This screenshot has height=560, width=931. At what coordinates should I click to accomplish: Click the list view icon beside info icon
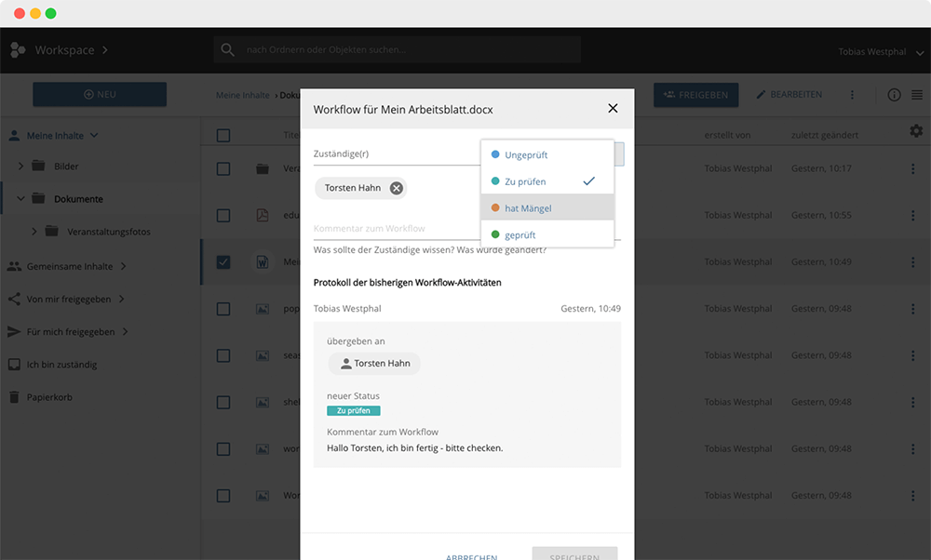click(917, 94)
